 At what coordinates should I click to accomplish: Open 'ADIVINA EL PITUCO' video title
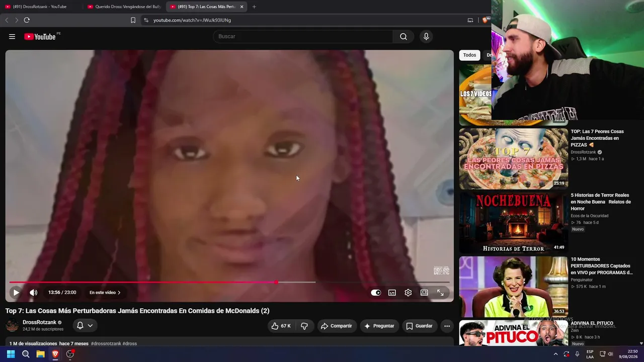tap(592, 323)
